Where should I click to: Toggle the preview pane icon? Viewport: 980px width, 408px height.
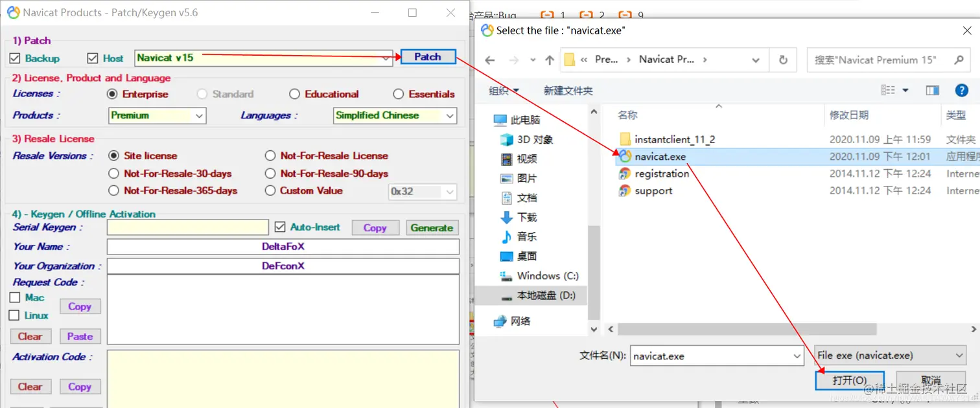933,91
